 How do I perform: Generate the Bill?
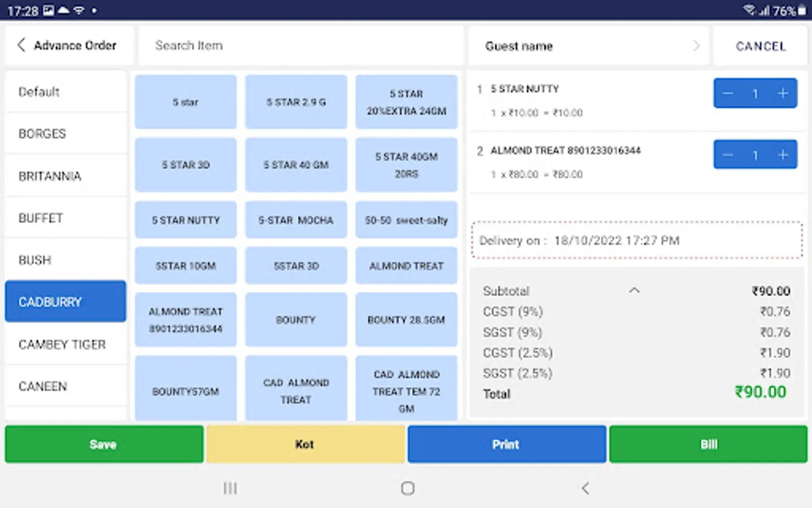coord(708,444)
